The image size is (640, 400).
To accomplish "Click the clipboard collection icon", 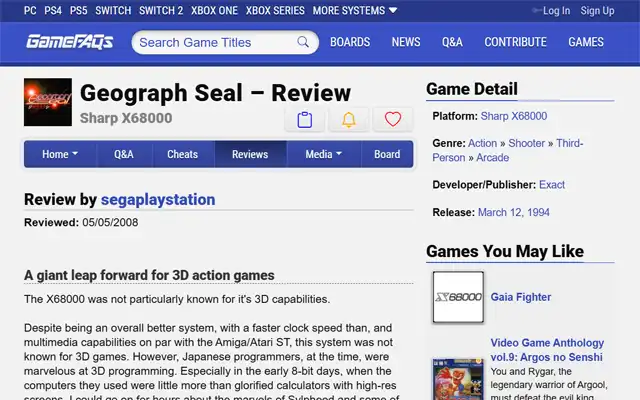I will click(304, 120).
